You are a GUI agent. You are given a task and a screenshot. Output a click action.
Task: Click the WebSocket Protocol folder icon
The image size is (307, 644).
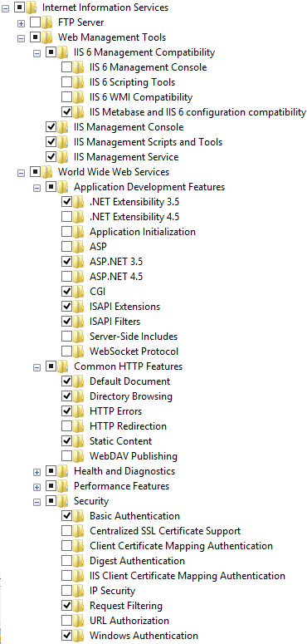click(79, 351)
